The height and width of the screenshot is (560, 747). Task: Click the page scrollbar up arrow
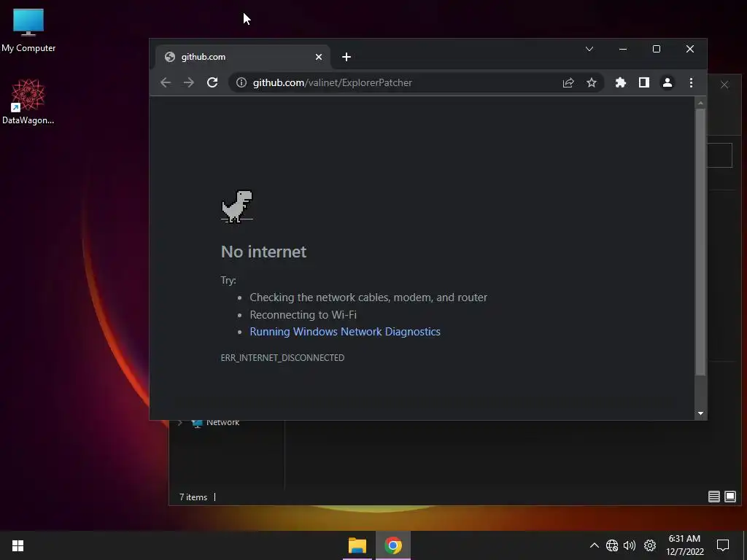(700, 103)
